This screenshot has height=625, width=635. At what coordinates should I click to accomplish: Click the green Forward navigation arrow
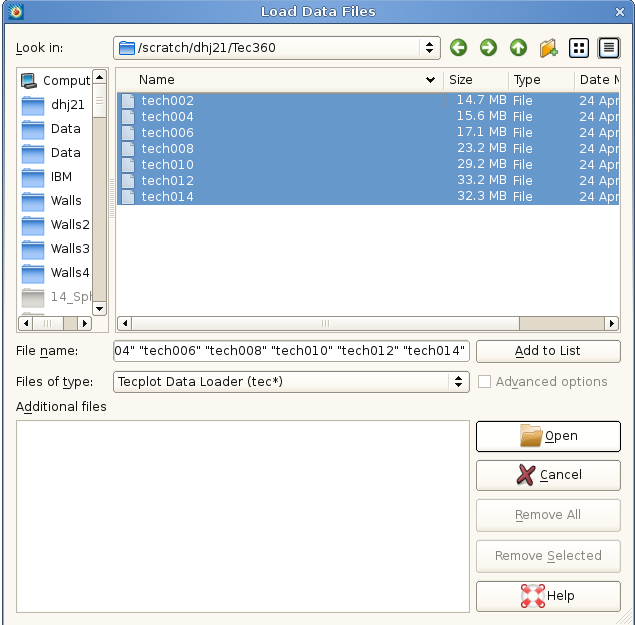click(488, 48)
